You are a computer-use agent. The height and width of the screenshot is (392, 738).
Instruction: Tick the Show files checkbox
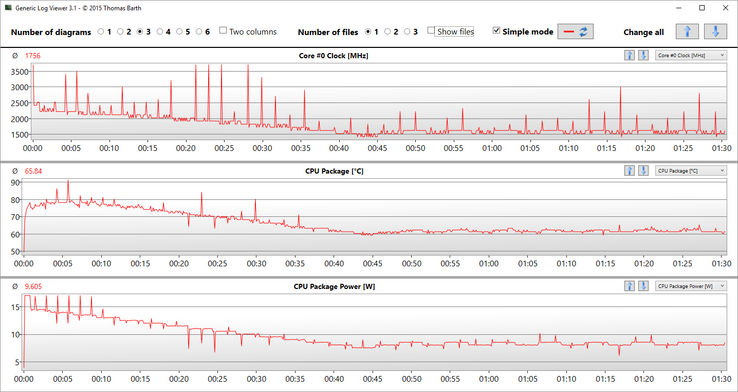click(431, 31)
